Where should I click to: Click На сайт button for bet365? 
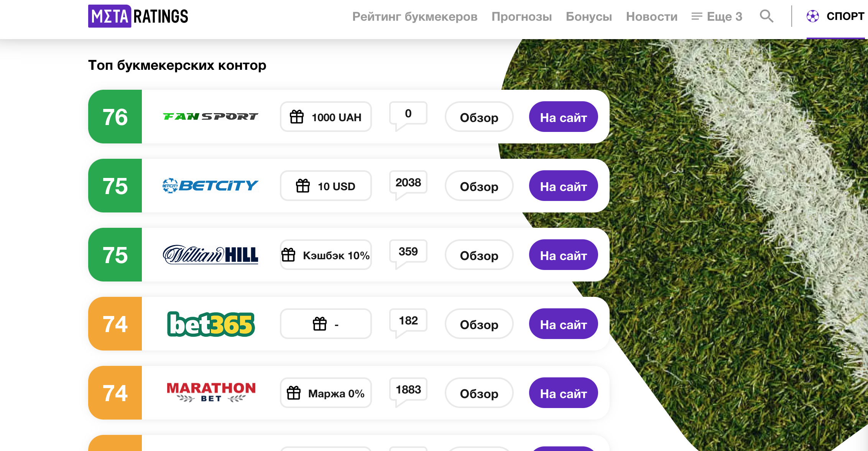[563, 324]
